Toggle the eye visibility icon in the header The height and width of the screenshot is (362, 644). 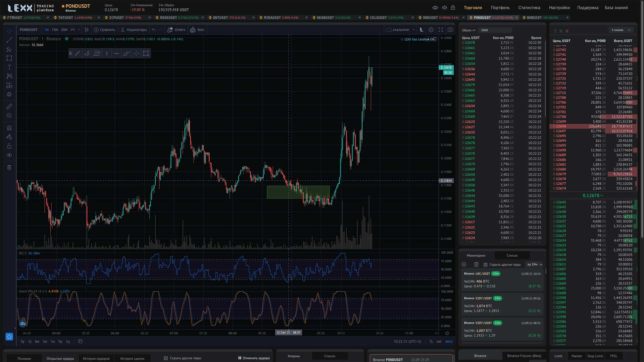[x=435, y=8]
